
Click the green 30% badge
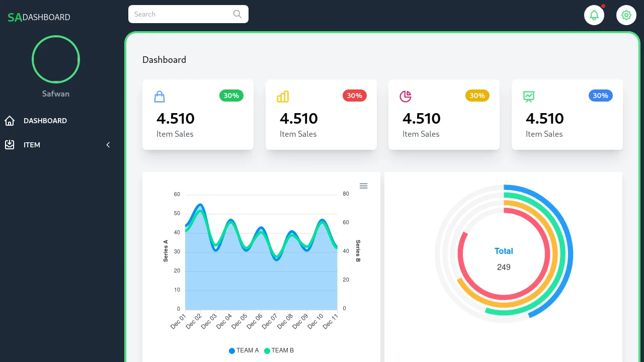tap(231, 95)
